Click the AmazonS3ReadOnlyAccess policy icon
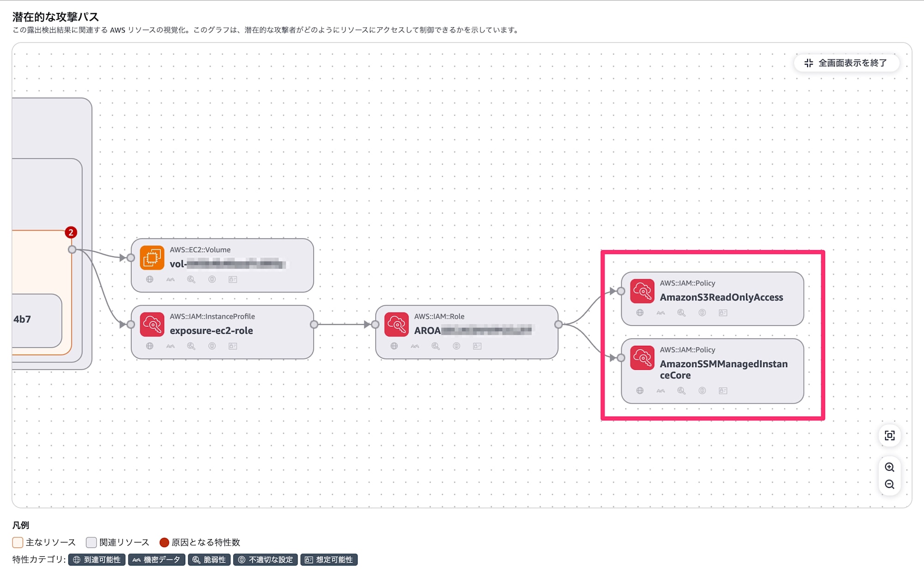This screenshot has width=924, height=578. click(642, 291)
